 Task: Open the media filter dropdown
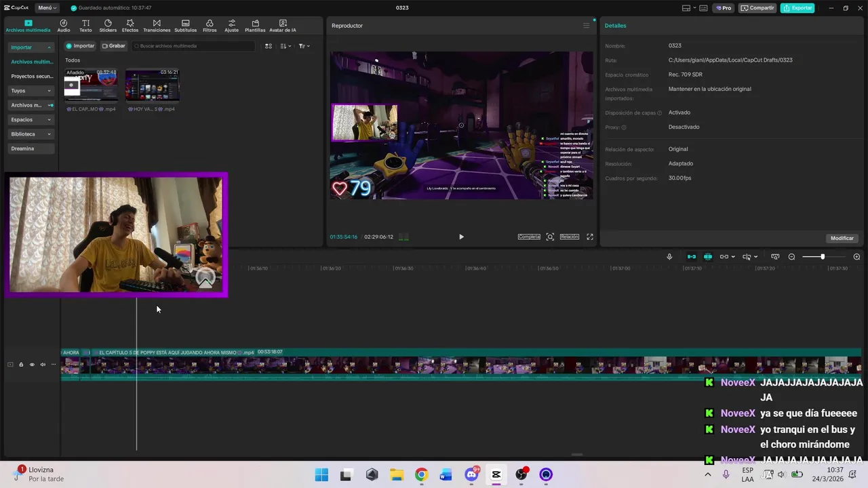point(304,46)
